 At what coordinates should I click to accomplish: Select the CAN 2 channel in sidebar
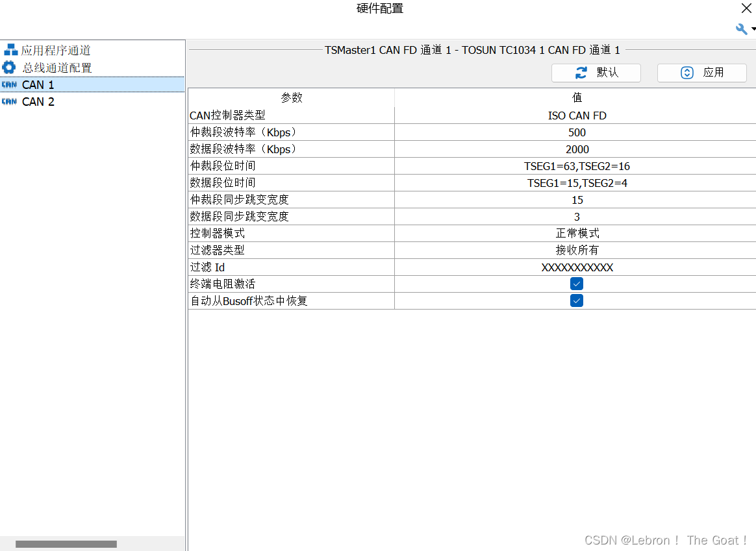point(38,101)
